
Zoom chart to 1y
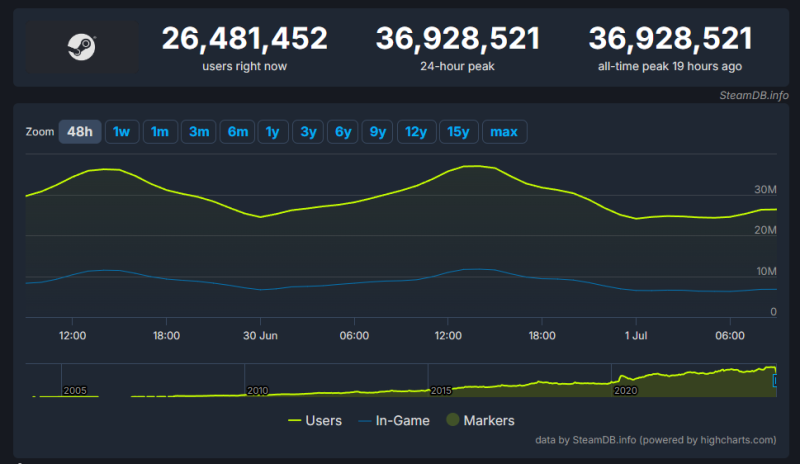(x=272, y=132)
